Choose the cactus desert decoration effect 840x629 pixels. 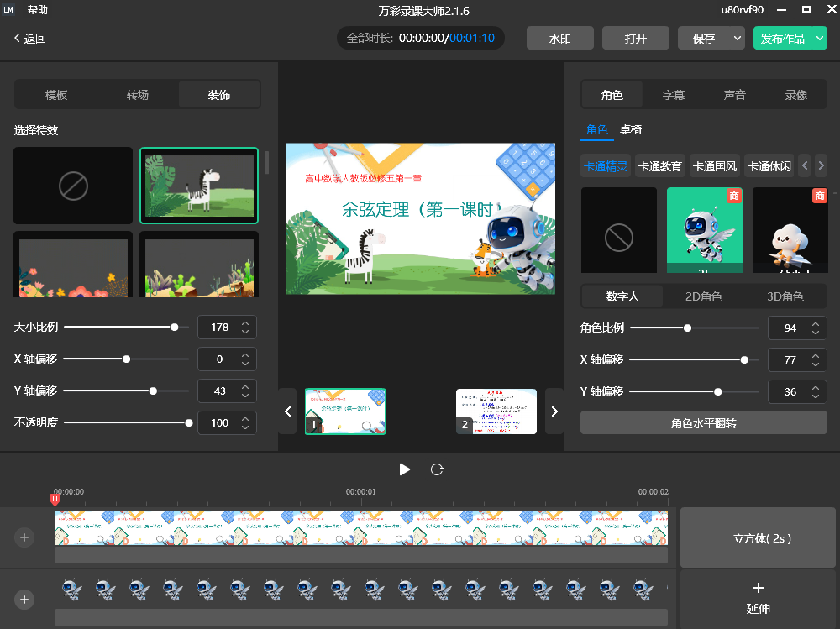tap(199, 265)
